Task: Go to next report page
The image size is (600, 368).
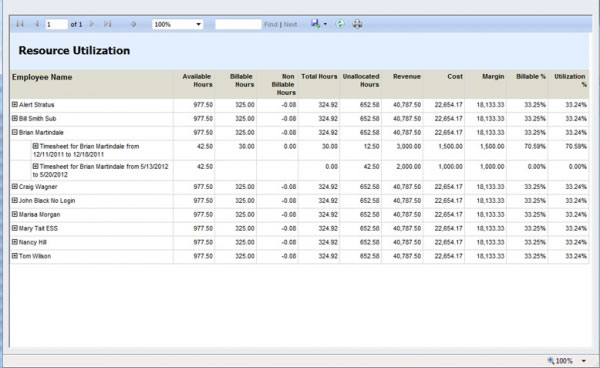Action: [x=92, y=24]
